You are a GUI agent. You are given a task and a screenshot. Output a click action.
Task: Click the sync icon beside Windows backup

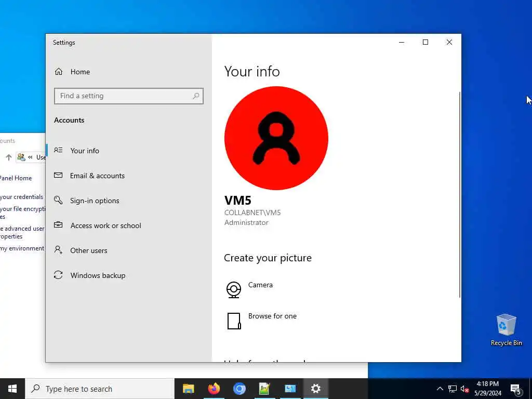click(x=58, y=275)
